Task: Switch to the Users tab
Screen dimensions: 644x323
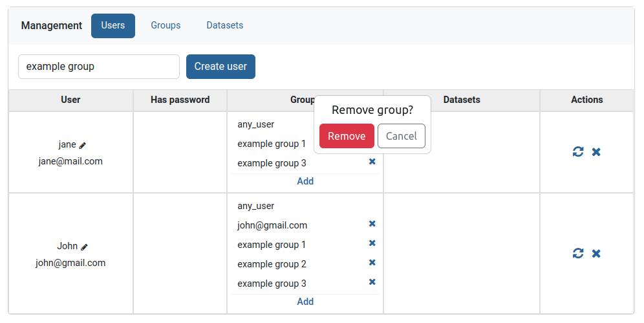Action: [113, 26]
